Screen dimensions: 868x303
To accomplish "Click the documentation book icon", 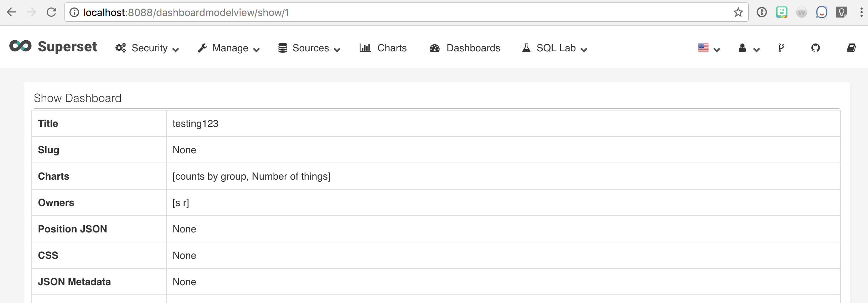I will [851, 48].
